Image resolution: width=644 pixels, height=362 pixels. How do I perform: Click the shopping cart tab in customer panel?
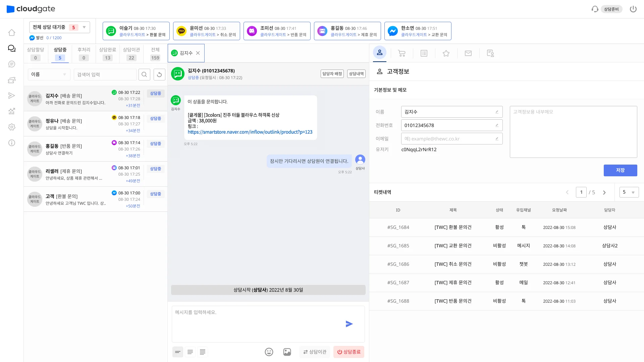(x=401, y=53)
